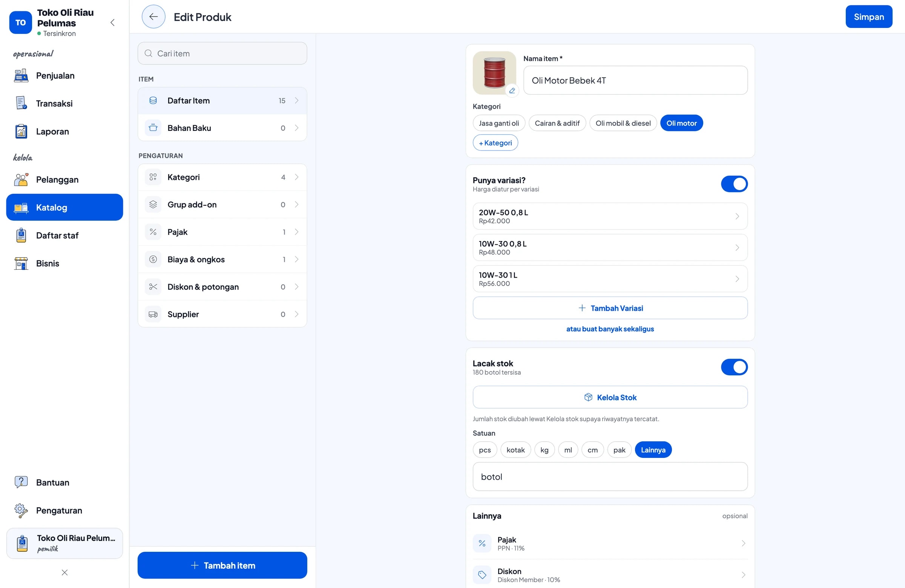
Task: Open the Kategori settings entry
Action: (222, 177)
